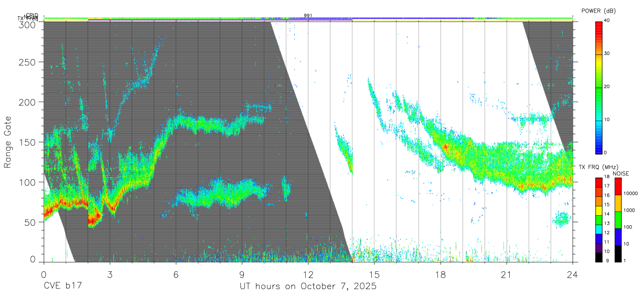Select the 50 range gate tick label
This screenshot has height=297, width=644.
29,222
